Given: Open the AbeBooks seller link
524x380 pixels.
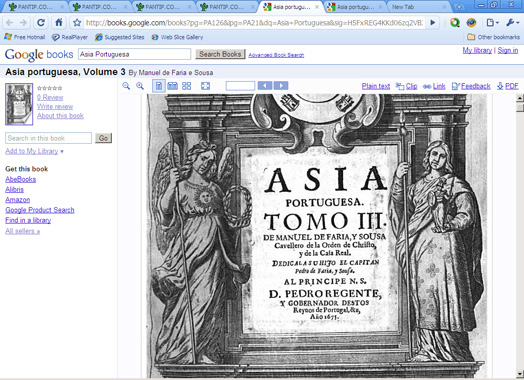Looking at the screenshot, I should [20, 179].
